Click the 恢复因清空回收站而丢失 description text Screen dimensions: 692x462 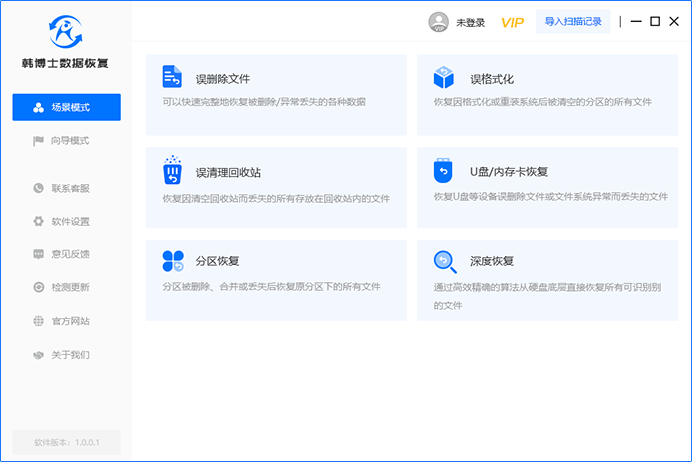click(276, 199)
